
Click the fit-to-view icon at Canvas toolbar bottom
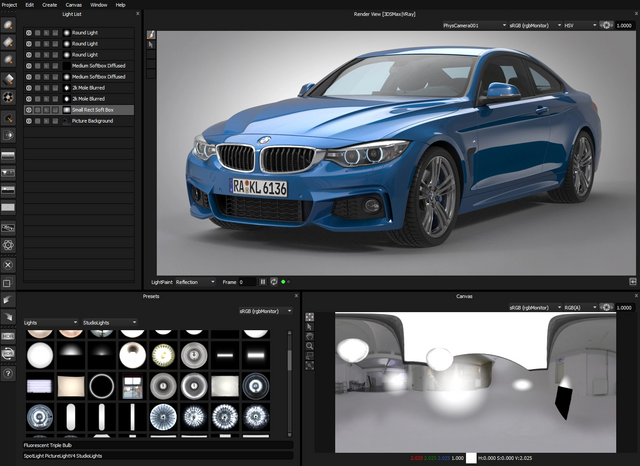310,366
